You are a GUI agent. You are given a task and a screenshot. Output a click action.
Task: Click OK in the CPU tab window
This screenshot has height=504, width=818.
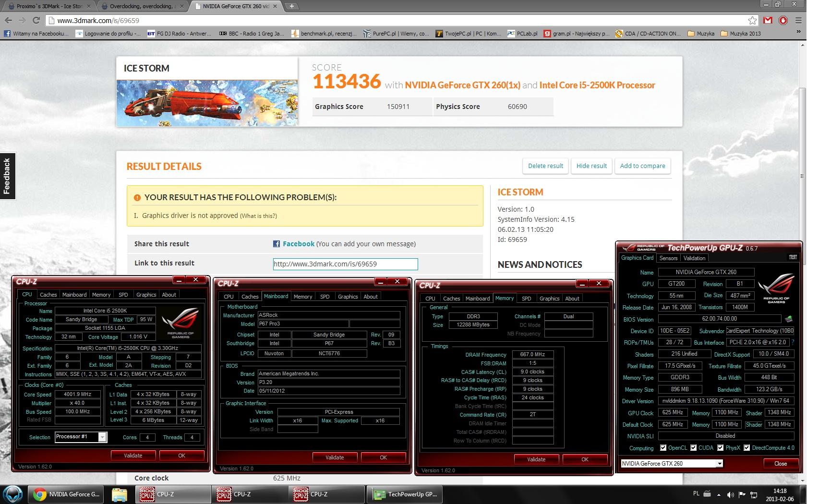pos(181,456)
